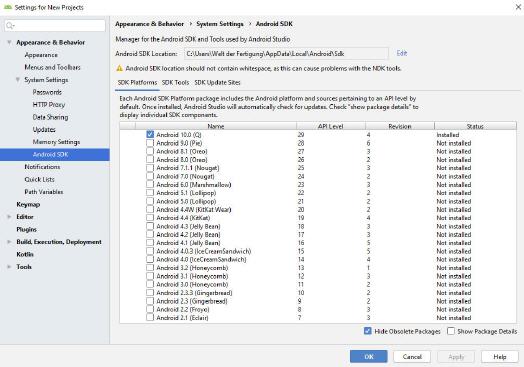524x367 pixels.
Task: Expand the Editor settings section
Action: coord(9,217)
